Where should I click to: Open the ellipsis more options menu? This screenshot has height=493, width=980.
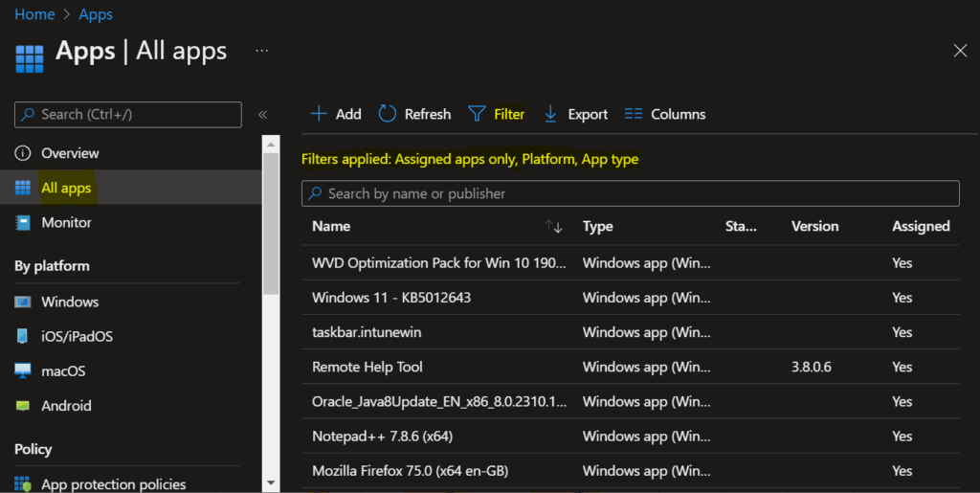pyautogui.click(x=262, y=51)
